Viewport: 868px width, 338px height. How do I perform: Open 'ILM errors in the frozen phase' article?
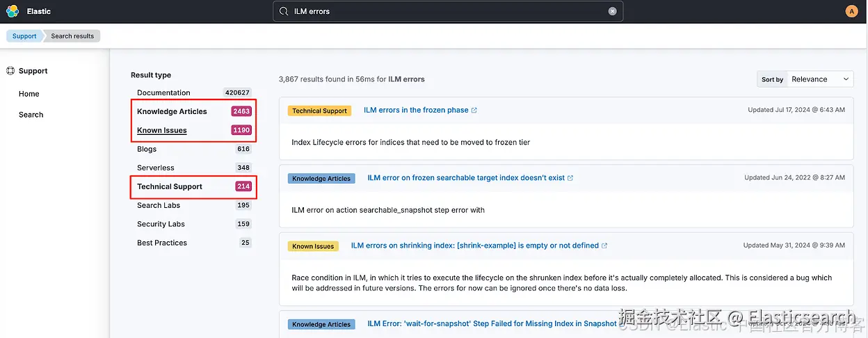[x=416, y=111]
